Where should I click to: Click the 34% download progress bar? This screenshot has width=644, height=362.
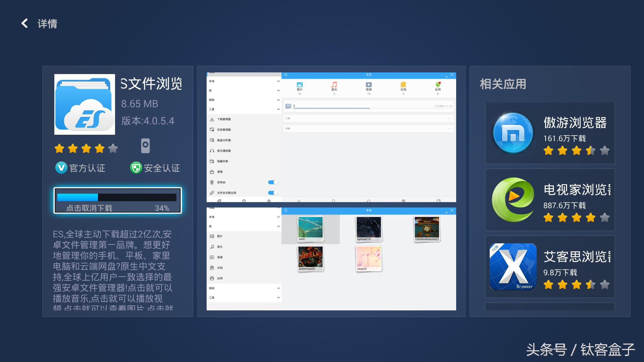(x=117, y=197)
